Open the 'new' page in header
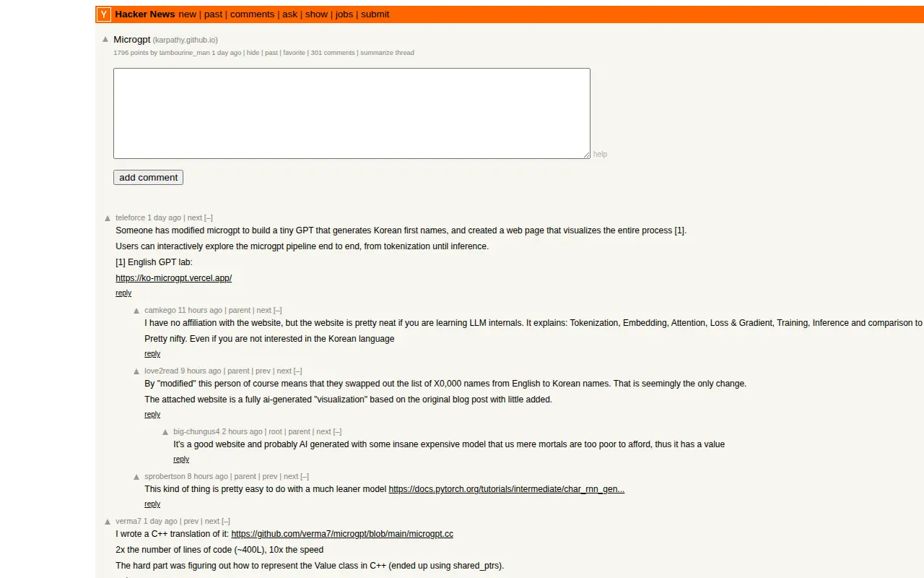924x578 pixels. point(187,14)
